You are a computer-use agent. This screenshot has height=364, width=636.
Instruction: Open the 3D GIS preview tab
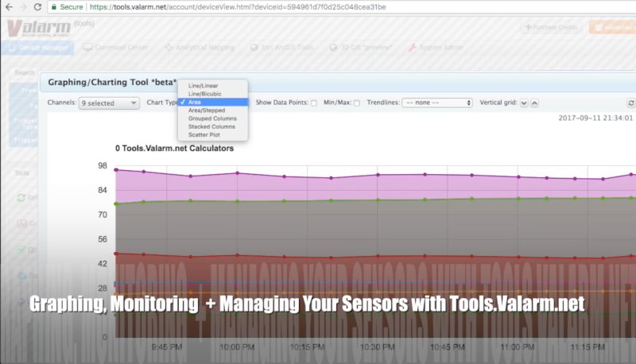(x=361, y=48)
